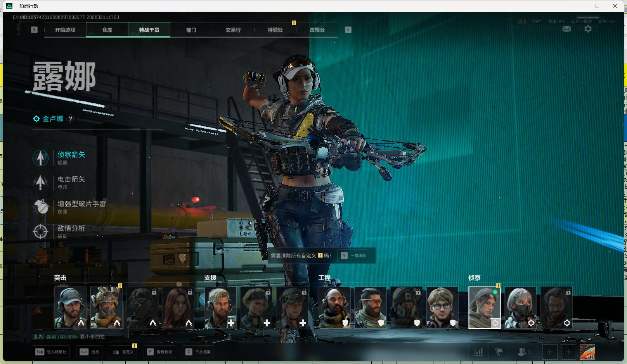Open the mail envelope icon
Viewport: 627px width, 364px height.
566,29
